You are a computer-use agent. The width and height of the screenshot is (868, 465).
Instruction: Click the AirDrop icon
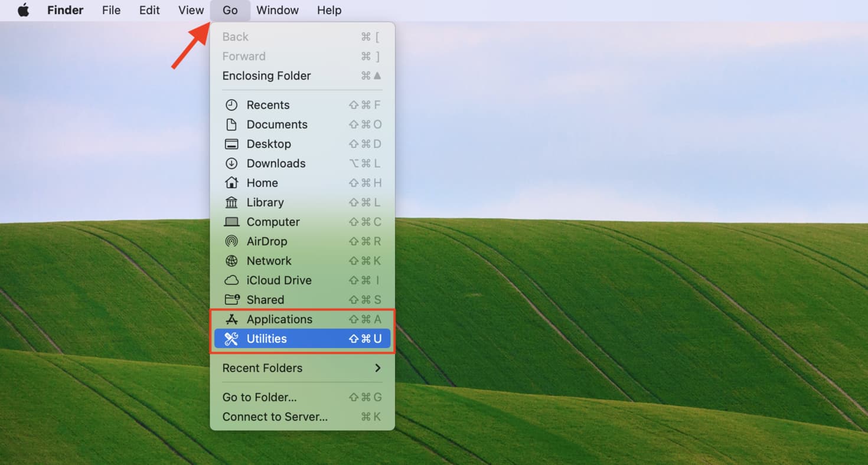[231, 241]
